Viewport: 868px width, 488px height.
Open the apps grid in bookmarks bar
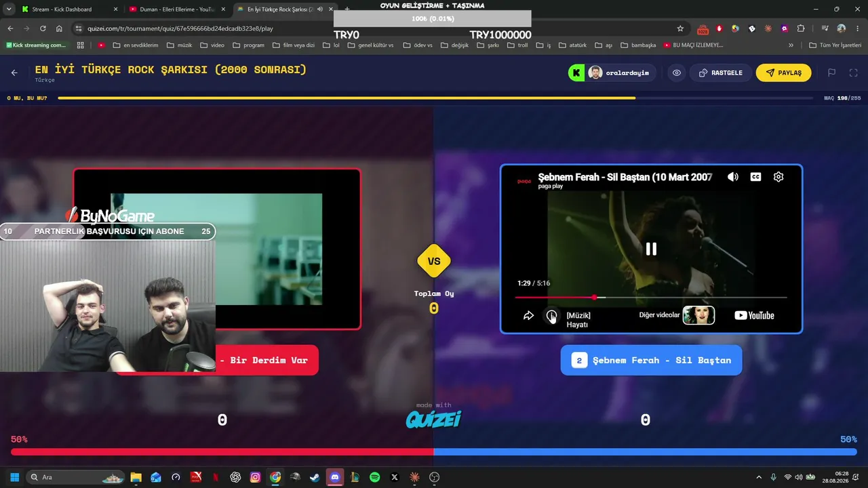[80, 45]
